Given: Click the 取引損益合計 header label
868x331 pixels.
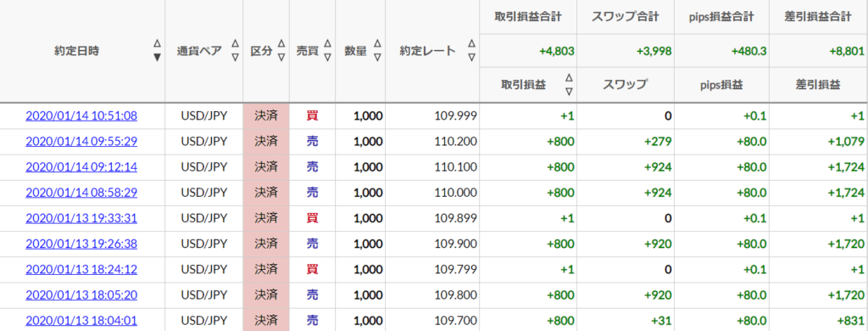Looking at the screenshot, I should pyautogui.click(x=528, y=17).
